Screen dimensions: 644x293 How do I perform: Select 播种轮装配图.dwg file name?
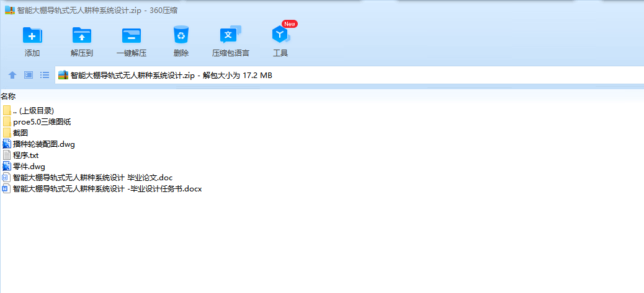pyautogui.click(x=44, y=144)
